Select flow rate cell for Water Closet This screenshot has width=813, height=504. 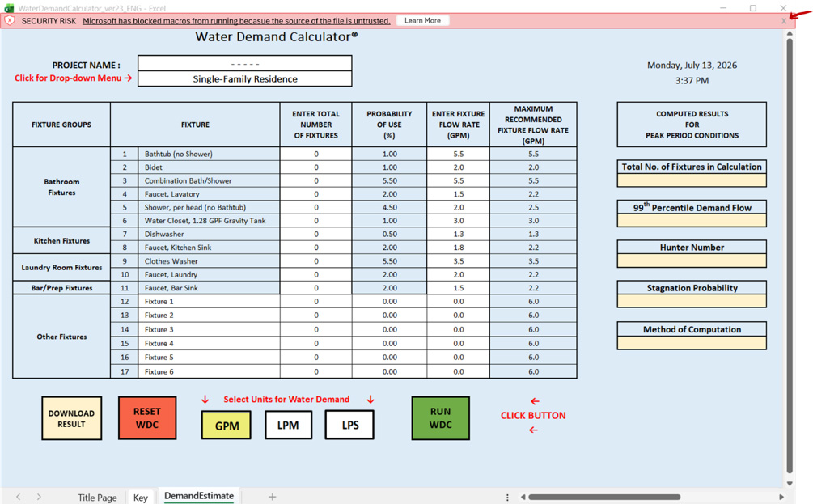pos(459,221)
